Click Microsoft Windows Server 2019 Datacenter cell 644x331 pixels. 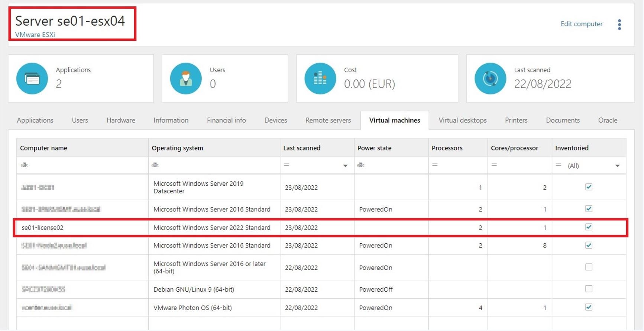coord(198,187)
